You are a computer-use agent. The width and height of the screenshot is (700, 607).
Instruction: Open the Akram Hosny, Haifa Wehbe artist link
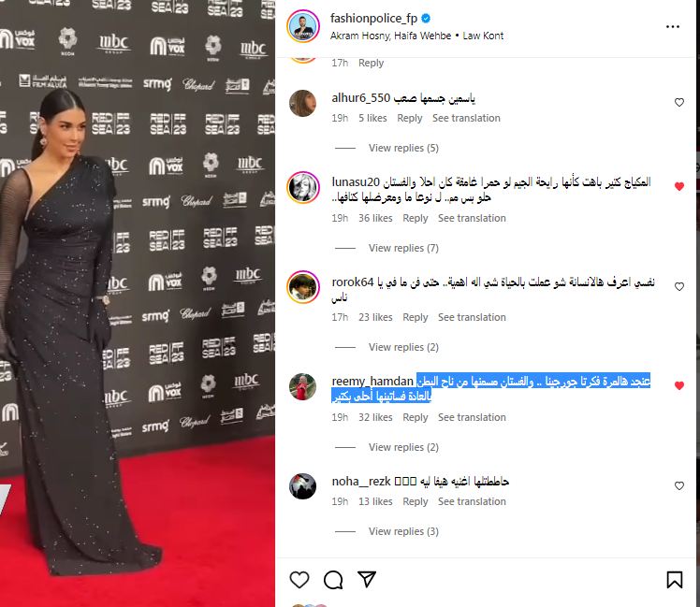click(390, 36)
